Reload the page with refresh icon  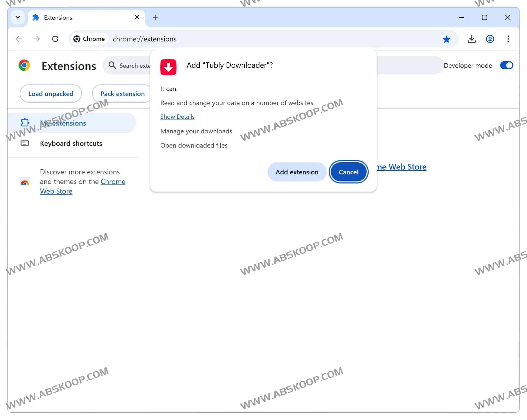(55, 39)
